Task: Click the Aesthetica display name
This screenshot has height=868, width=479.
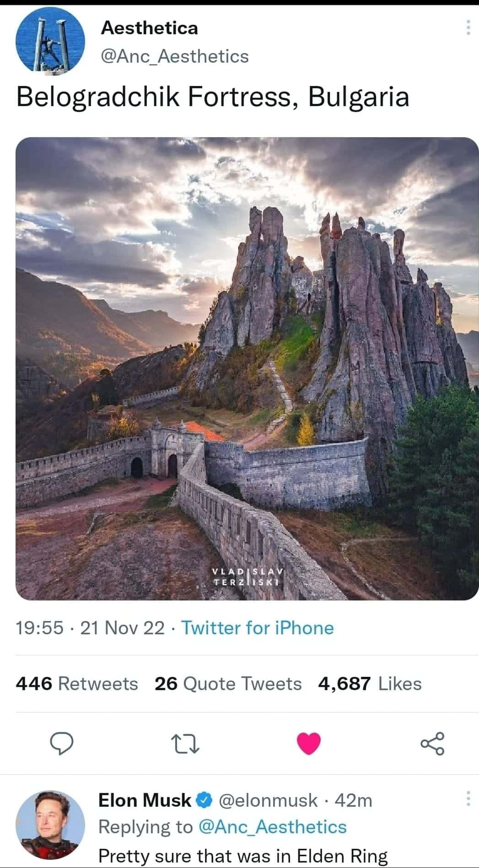Action: (149, 28)
